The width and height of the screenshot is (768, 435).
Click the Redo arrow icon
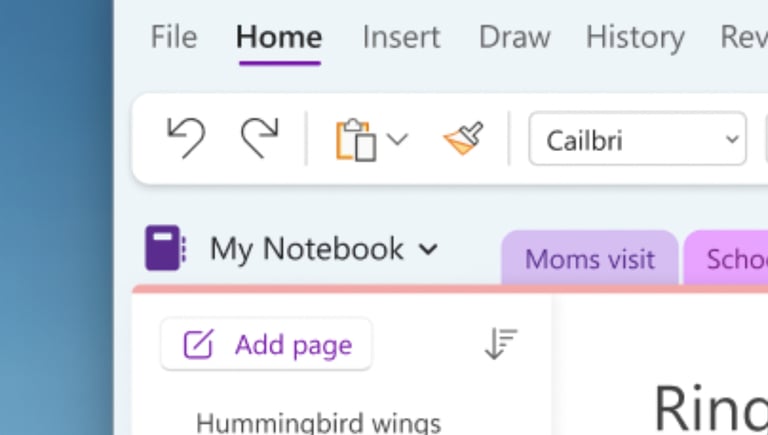click(260, 138)
